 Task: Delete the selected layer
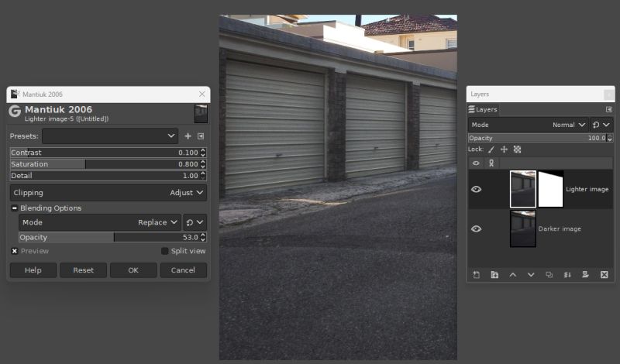604,275
